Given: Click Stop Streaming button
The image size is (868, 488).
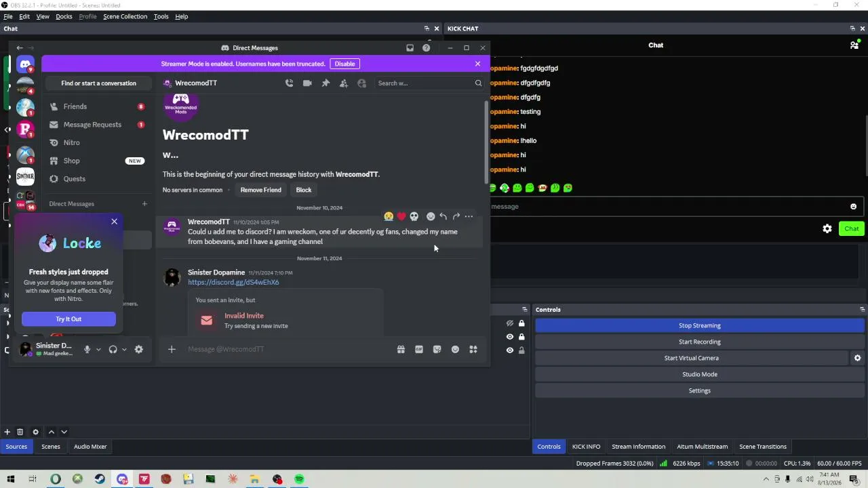Looking at the screenshot, I should click(x=700, y=325).
